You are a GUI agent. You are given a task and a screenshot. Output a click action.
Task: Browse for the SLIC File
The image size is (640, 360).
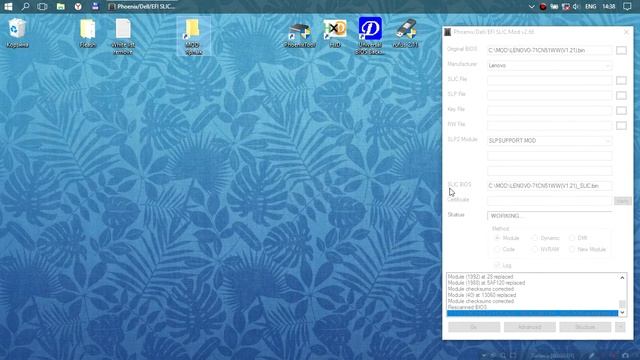(x=621, y=80)
